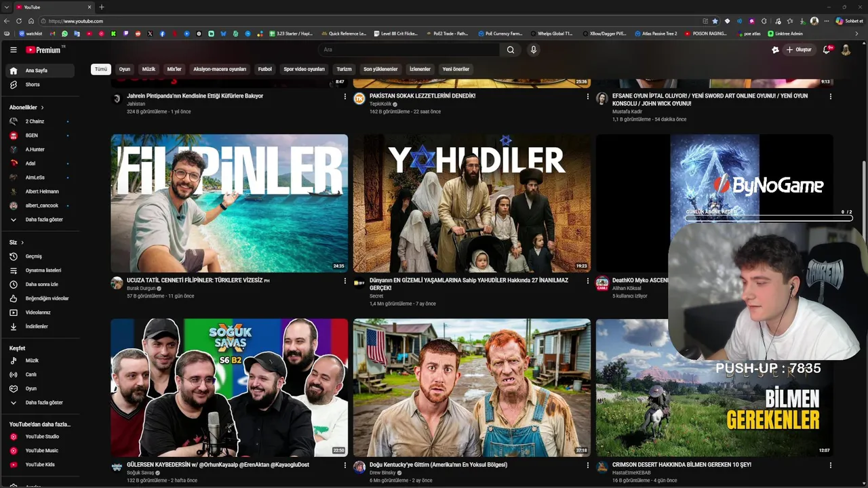Screen dimensions: 868x488
Task: Click the browser reload button
Action: [19, 21]
